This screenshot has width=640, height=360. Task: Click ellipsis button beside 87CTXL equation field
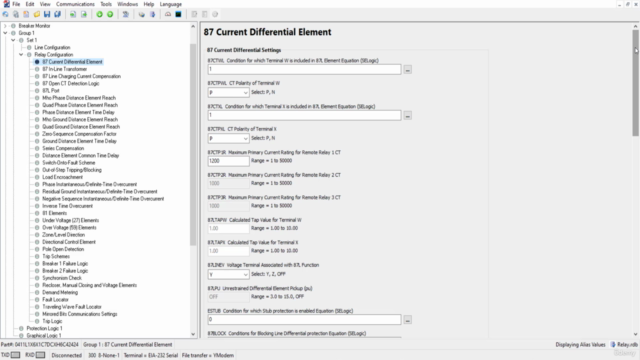pos(407,116)
